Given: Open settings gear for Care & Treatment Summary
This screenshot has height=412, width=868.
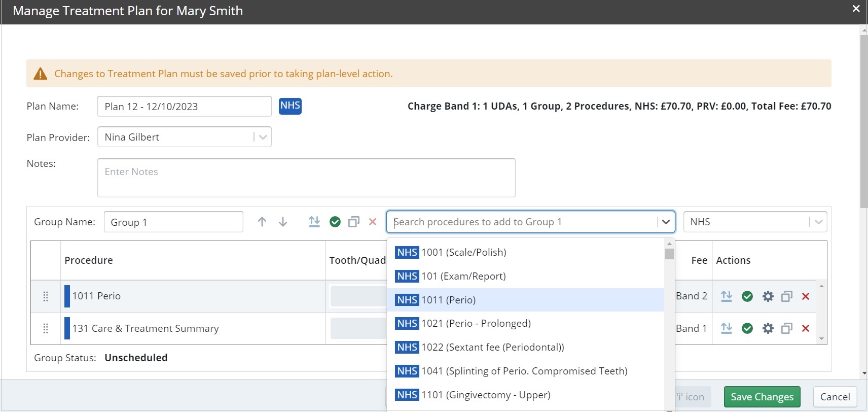Looking at the screenshot, I should tap(768, 328).
